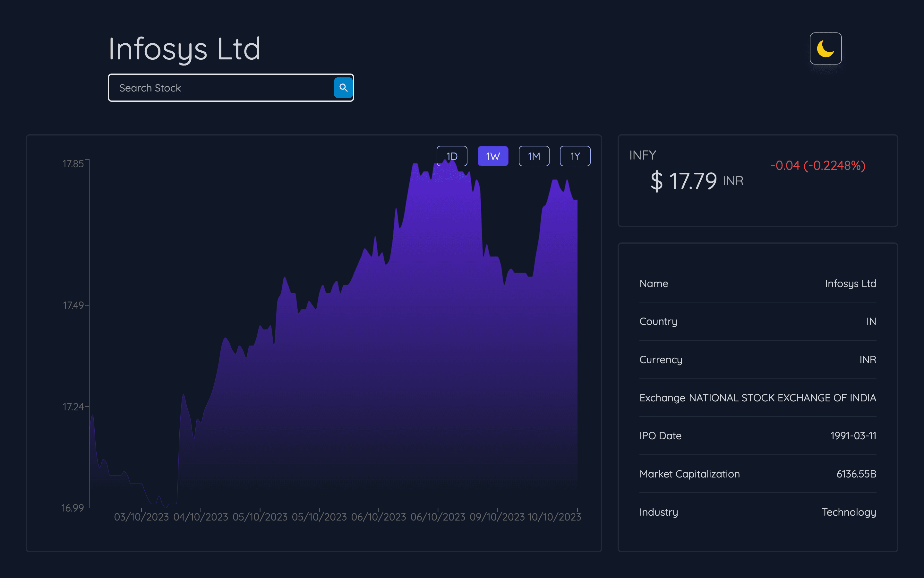Click the 16.99 y-axis label
Image resolution: width=924 pixels, height=578 pixels.
coord(73,508)
